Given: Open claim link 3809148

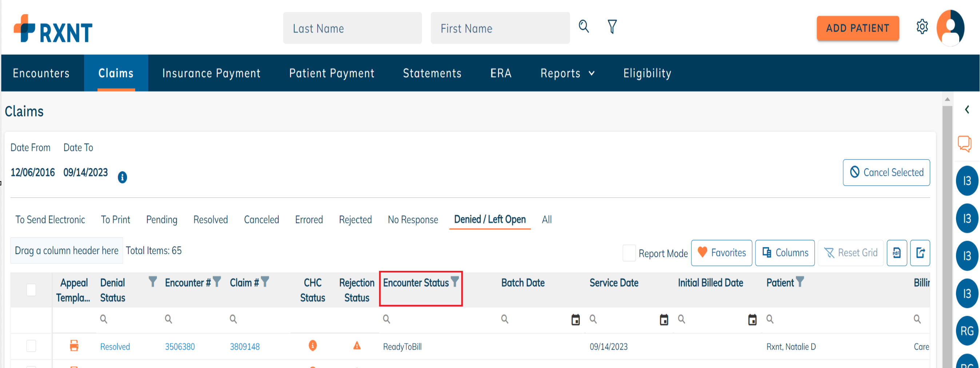Looking at the screenshot, I should [244, 346].
